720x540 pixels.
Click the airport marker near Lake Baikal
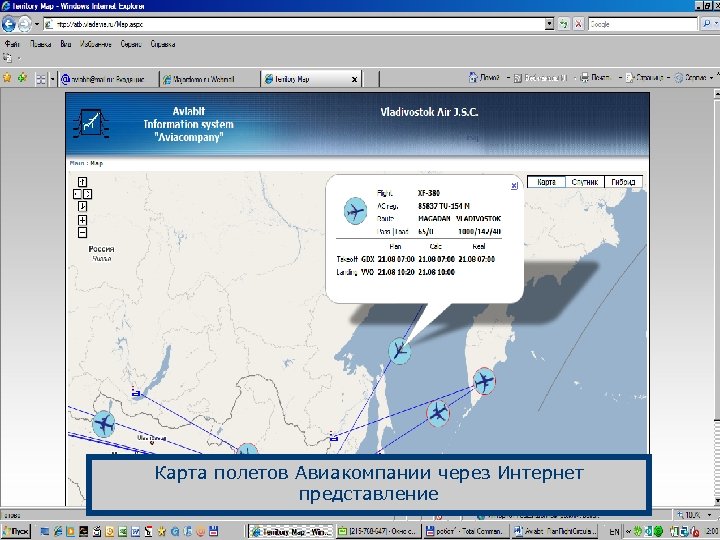click(135, 393)
